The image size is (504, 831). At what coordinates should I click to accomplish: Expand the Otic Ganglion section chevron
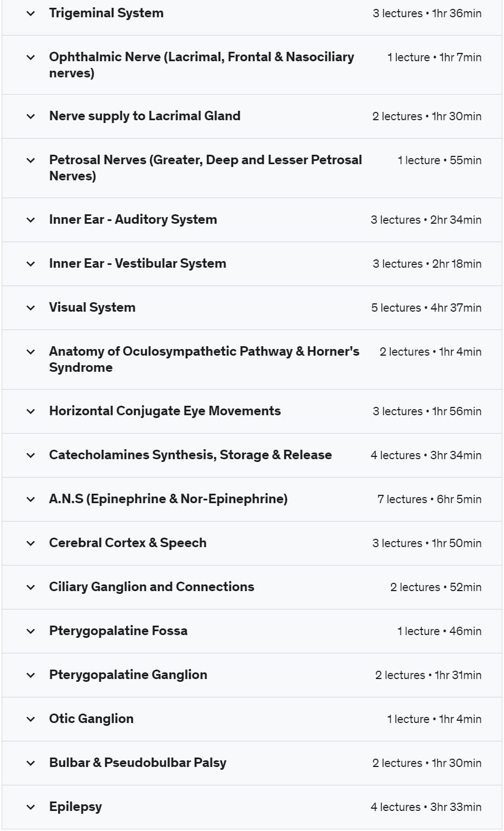(31, 719)
